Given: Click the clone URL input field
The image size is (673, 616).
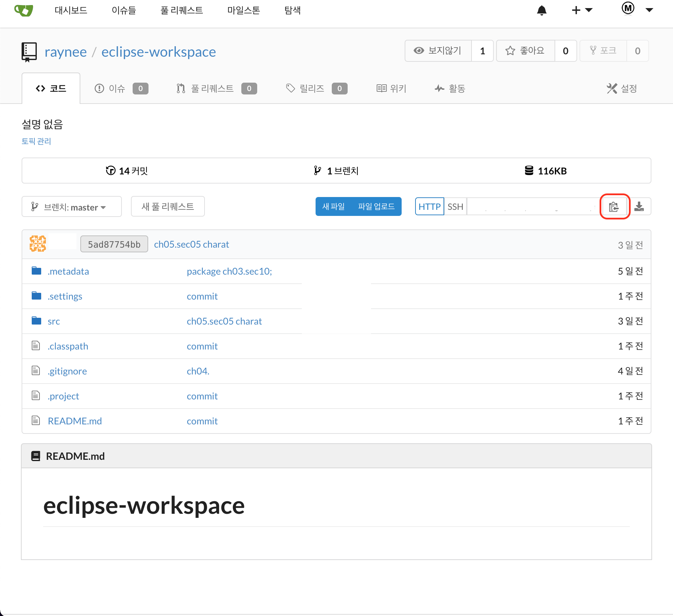Looking at the screenshot, I should click(x=533, y=206).
